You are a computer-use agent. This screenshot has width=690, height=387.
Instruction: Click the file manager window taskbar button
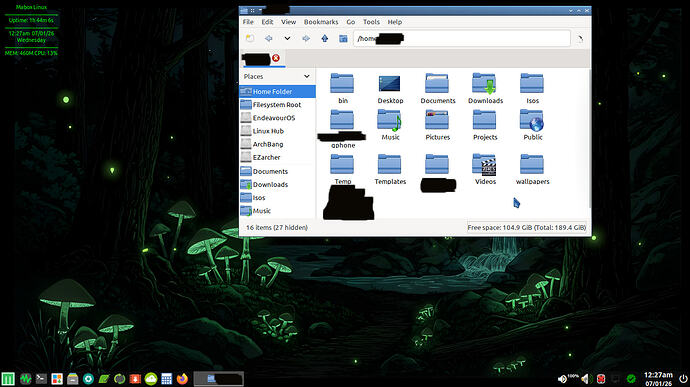(219, 379)
